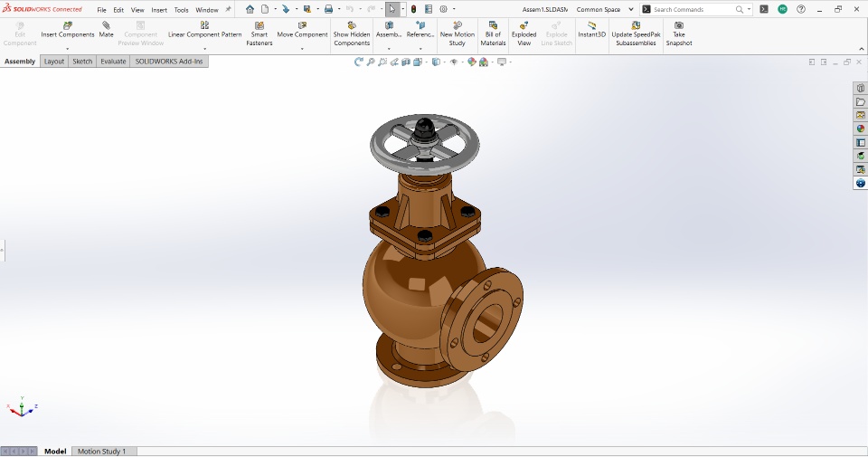Open 3DEXPERIENCE Resources task pane tab
The image size is (868, 457).
coord(860,88)
